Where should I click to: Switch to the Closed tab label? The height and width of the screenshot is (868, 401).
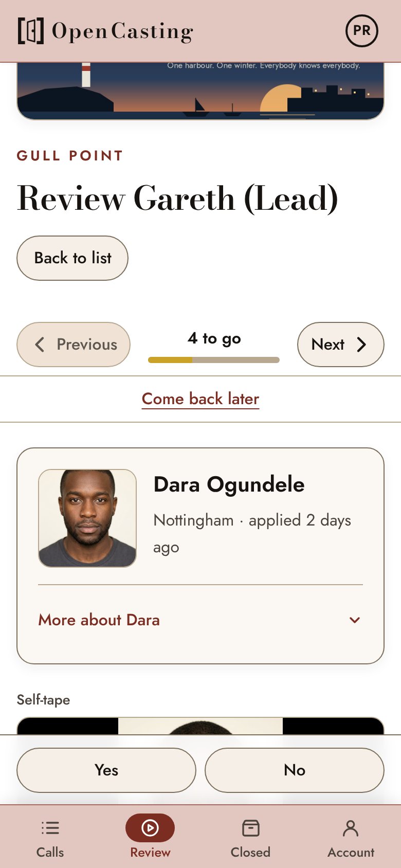tap(250, 852)
